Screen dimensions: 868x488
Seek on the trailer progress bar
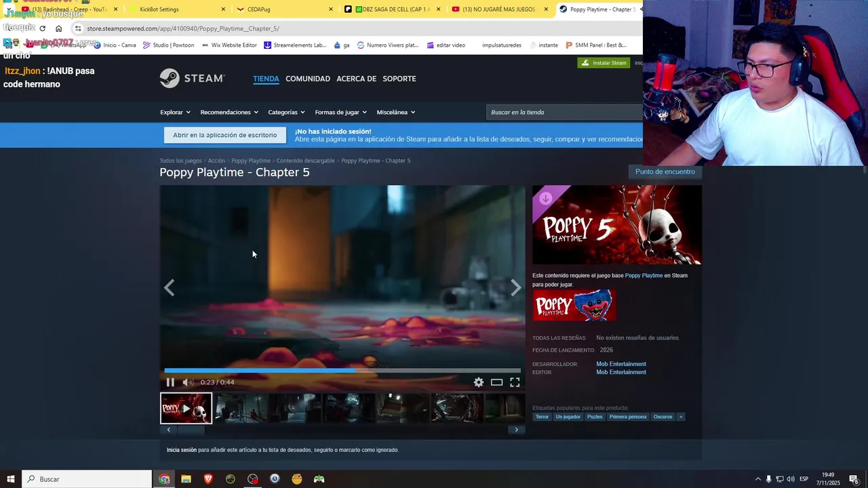(342, 371)
